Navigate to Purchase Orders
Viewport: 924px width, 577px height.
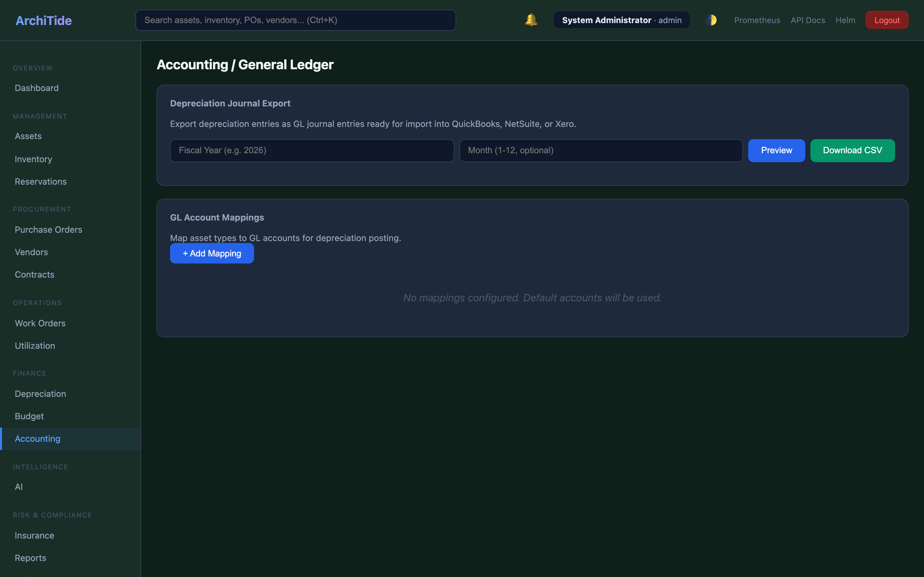48,229
